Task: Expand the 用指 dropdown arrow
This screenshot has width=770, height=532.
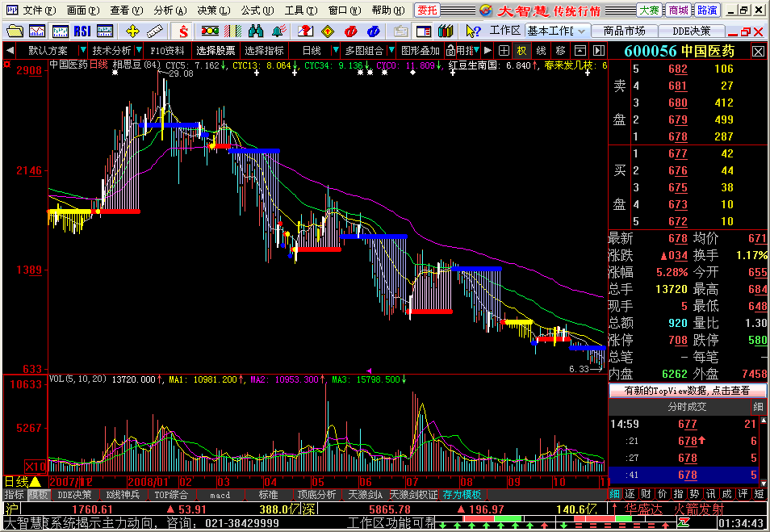Action: click(x=476, y=50)
